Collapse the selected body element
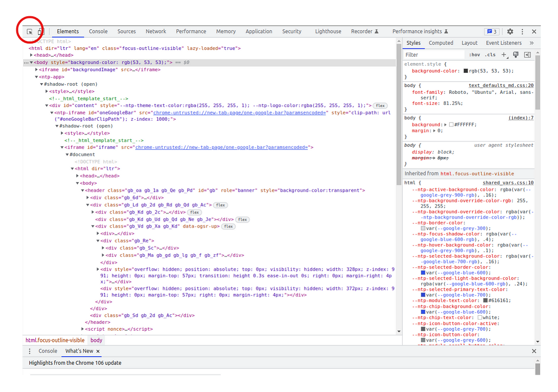 point(32,62)
